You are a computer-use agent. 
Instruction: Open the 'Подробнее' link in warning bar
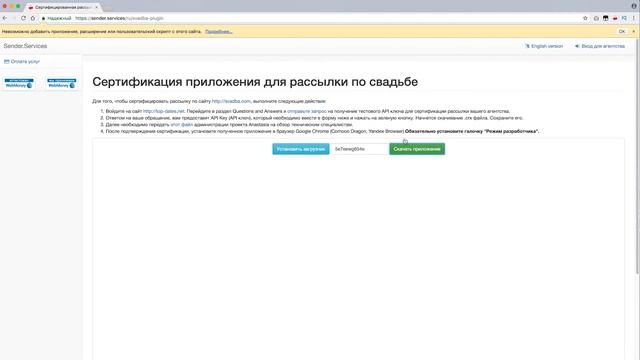click(218, 31)
